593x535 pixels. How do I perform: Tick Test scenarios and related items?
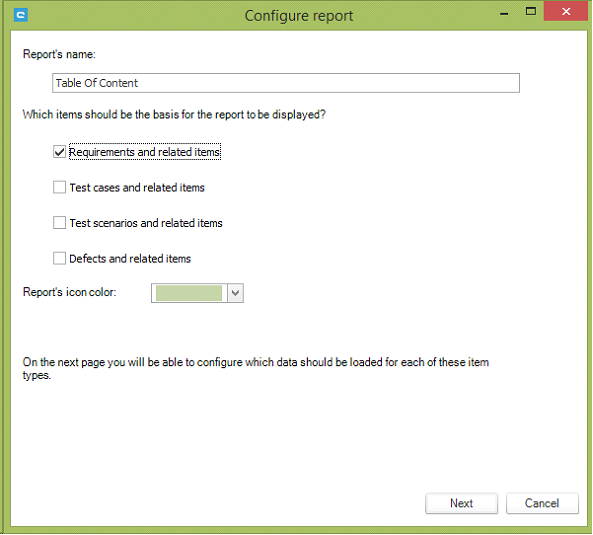tap(59, 223)
